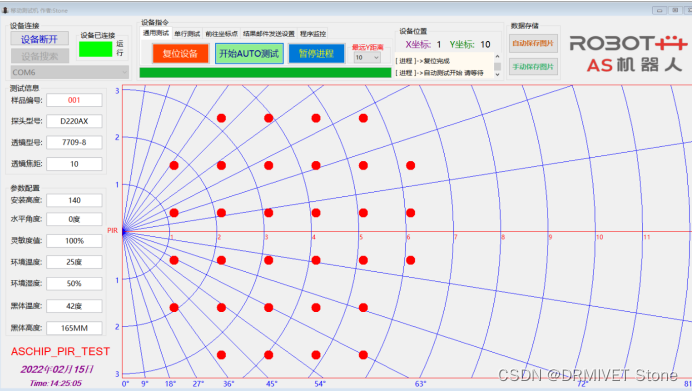Open the COM6 serial port dropdown
Viewport: 693px width, 391px height.
click(x=69, y=72)
